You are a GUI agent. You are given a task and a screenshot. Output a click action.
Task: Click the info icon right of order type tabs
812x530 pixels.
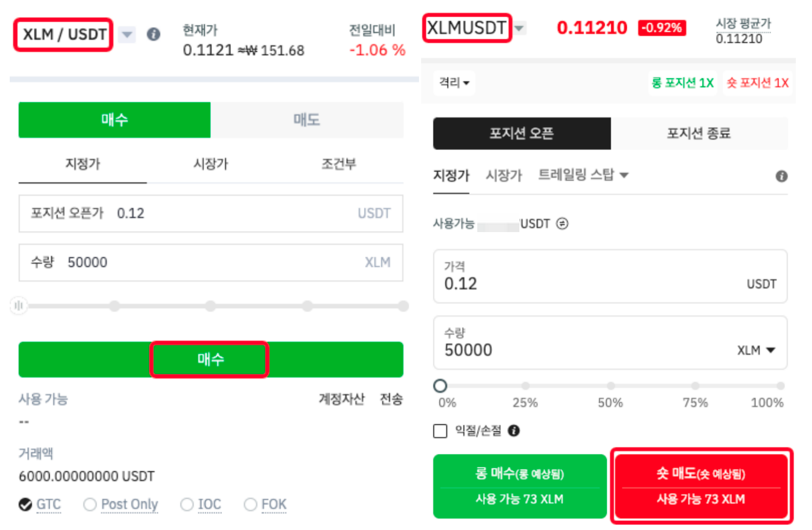pos(781,176)
